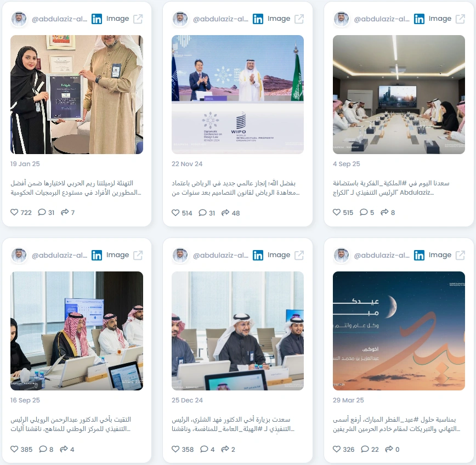476x465 pixels.
Task: Open @abdulaziz-al... handle on 29 Mar 25 post
Action: 382,256
